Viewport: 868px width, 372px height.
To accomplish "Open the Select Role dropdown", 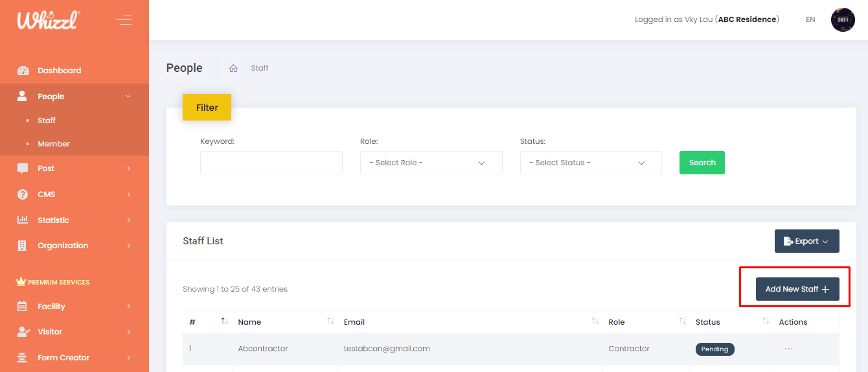I will [431, 163].
